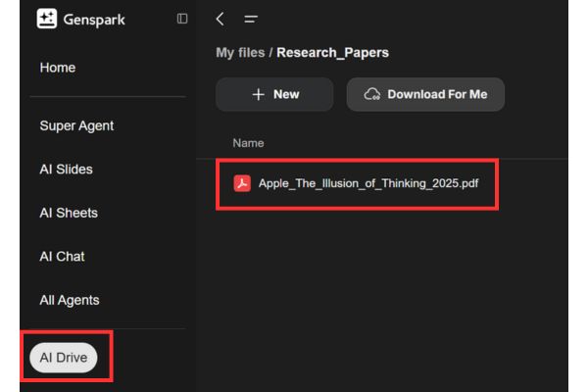Click the PDF file type icon
This screenshot has width=588, height=392.
[x=242, y=183]
